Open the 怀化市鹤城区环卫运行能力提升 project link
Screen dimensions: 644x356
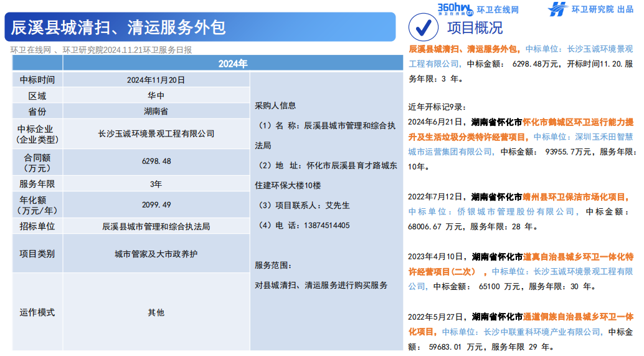[521, 130]
